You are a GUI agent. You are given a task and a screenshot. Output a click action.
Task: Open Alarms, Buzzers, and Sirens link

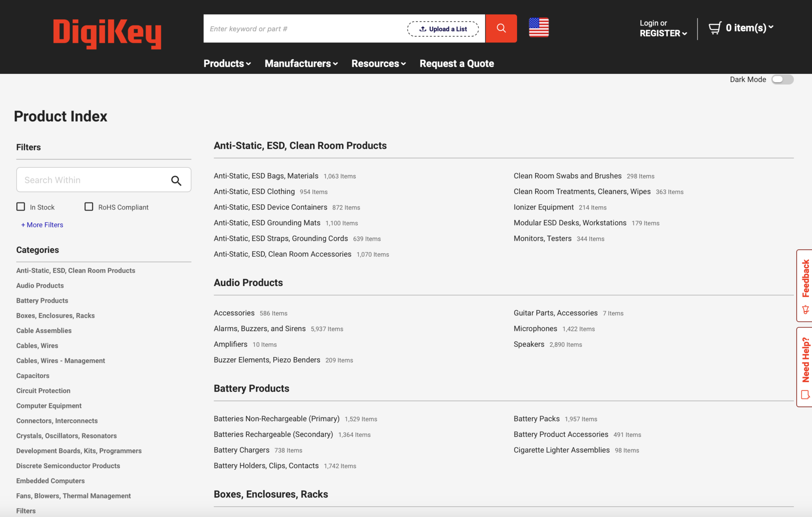260,329
